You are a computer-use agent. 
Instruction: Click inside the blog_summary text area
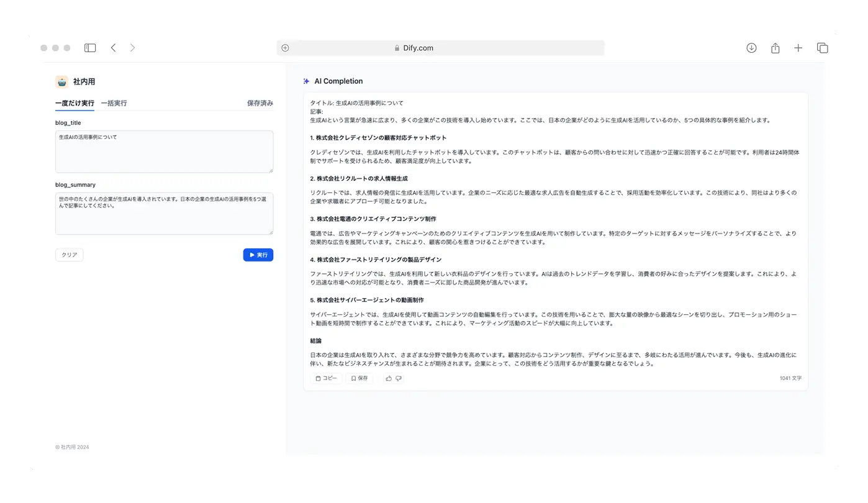click(163, 213)
